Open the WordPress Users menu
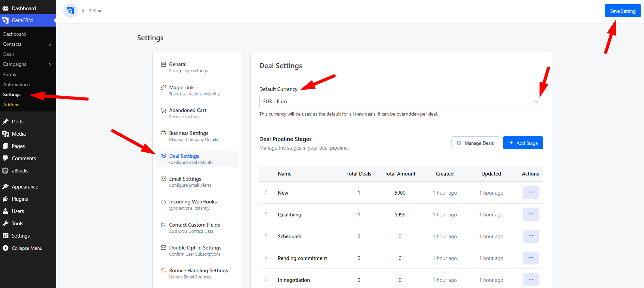Viewport: 644px width, 288px height. 28,211
